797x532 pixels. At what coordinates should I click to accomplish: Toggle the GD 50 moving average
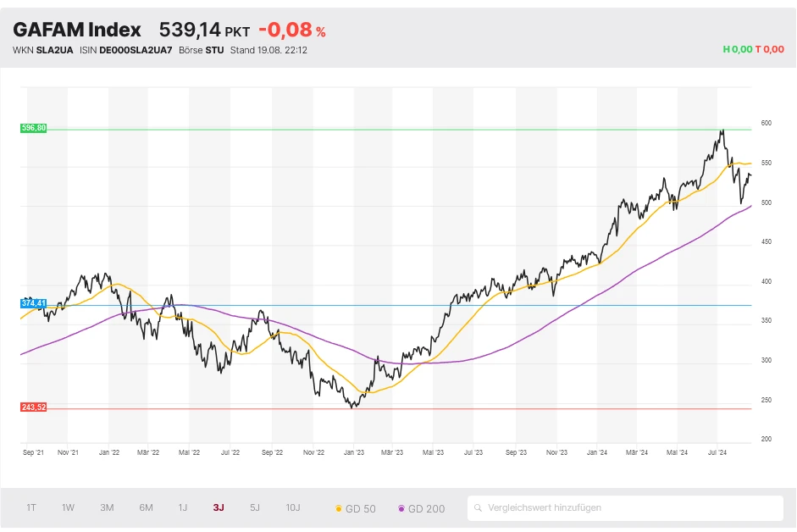(x=356, y=508)
